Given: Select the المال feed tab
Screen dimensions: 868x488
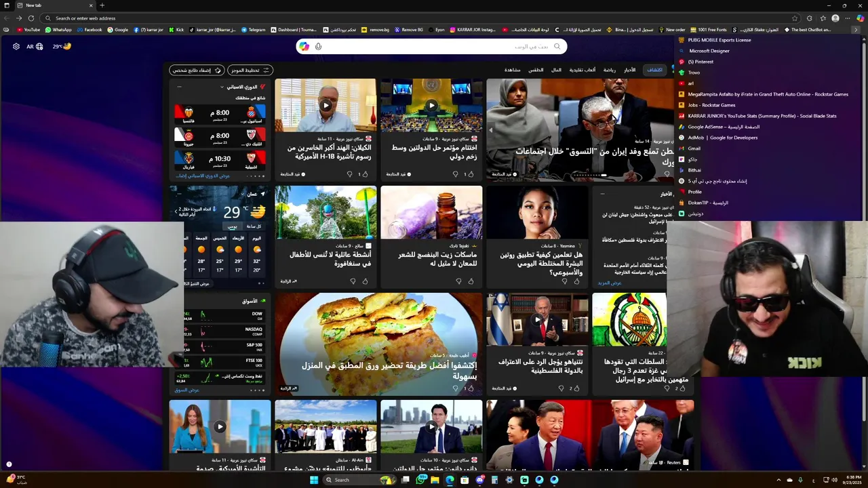Looking at the screenshot, I should [556, 70].
